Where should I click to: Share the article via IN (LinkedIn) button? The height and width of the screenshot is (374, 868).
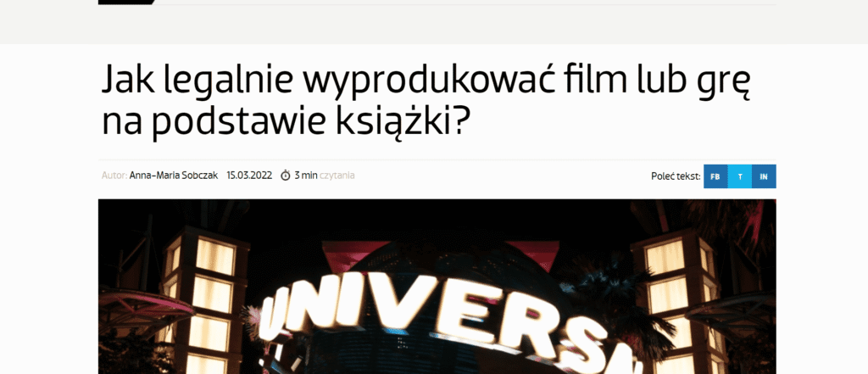[x=764, y=176]
